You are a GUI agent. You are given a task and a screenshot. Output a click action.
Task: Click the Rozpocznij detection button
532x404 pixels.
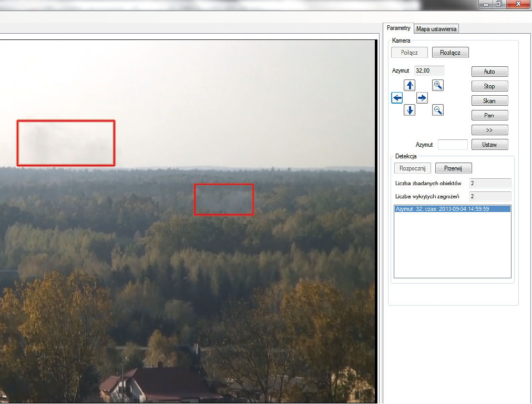pyautogui.click(x=413, y=168)
